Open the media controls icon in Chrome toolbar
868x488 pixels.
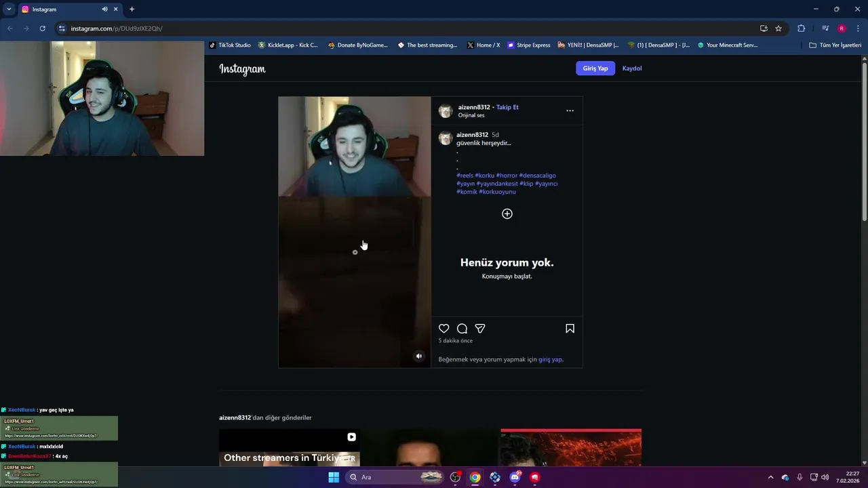coord(825,28)
